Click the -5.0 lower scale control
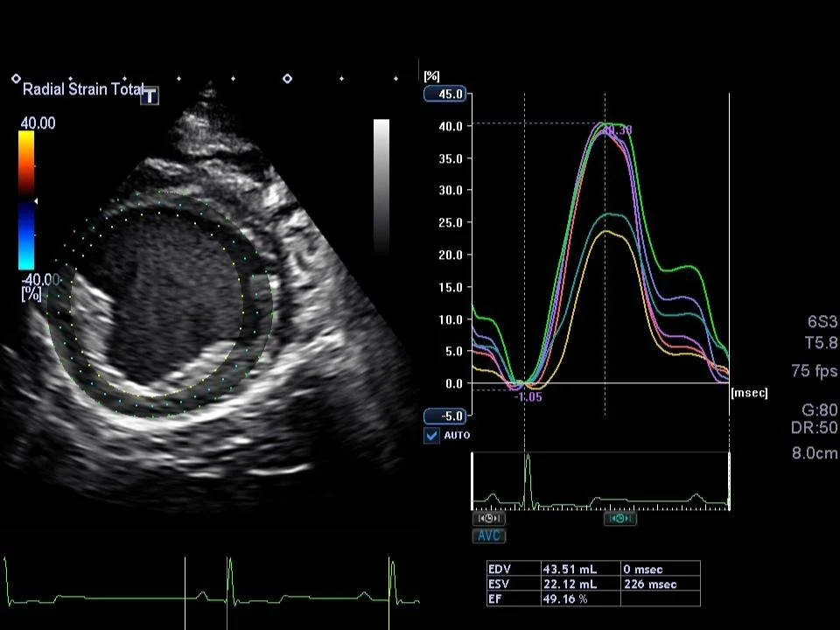Screen dimensions: 840x630 [x=445, y=415]
